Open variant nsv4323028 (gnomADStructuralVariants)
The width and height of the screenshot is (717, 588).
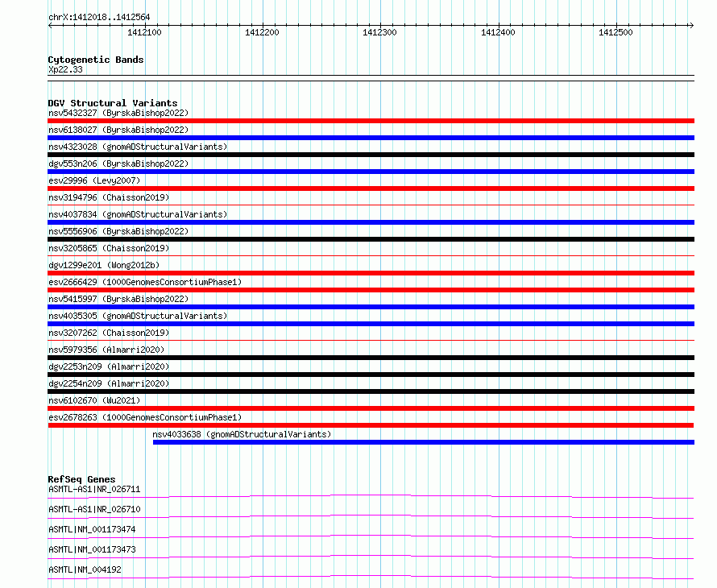coord(138,147)
